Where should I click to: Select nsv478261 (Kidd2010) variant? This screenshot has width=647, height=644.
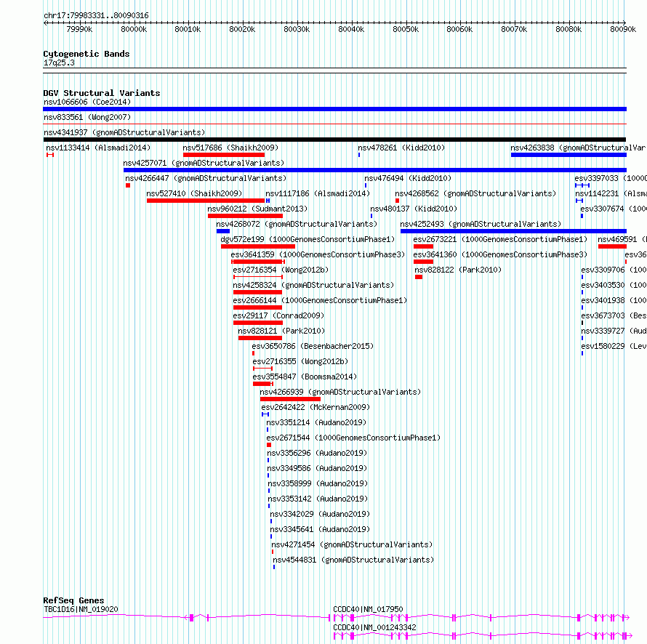(401, 148)
